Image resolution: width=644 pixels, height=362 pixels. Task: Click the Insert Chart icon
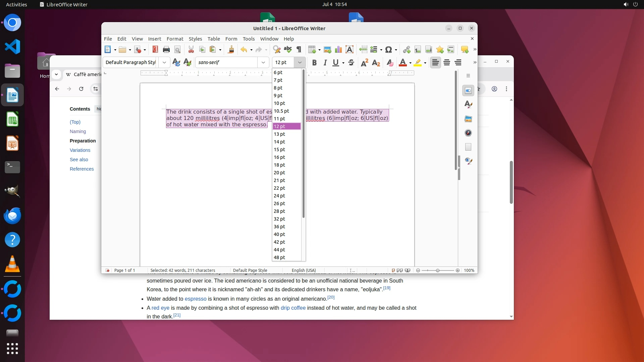click(x=338, y=50)
